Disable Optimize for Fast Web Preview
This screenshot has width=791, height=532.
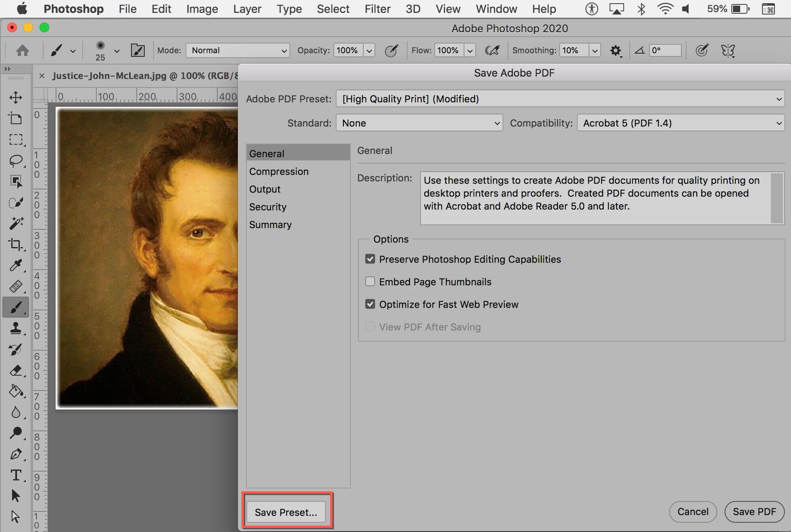[x=370, y=304]
